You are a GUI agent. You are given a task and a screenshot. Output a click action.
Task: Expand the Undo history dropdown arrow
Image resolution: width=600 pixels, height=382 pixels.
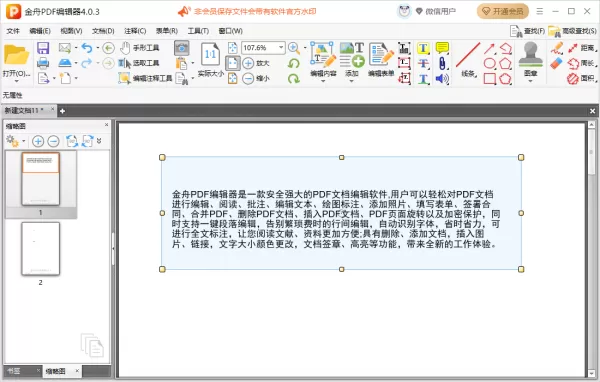(x=97, y=48)
